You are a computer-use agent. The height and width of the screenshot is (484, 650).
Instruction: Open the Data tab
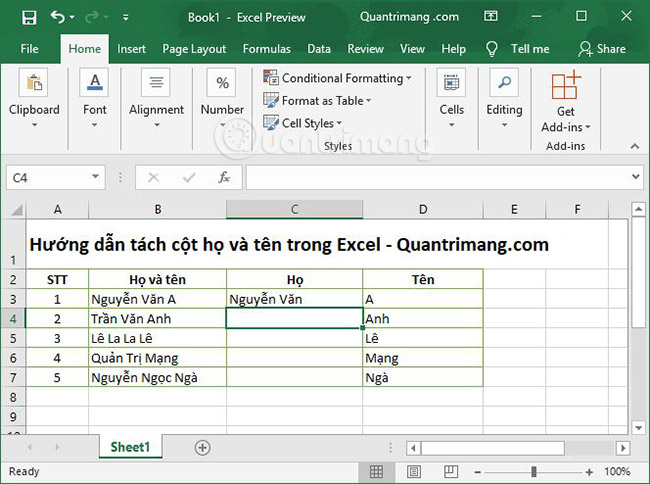(x=319, y=49)
